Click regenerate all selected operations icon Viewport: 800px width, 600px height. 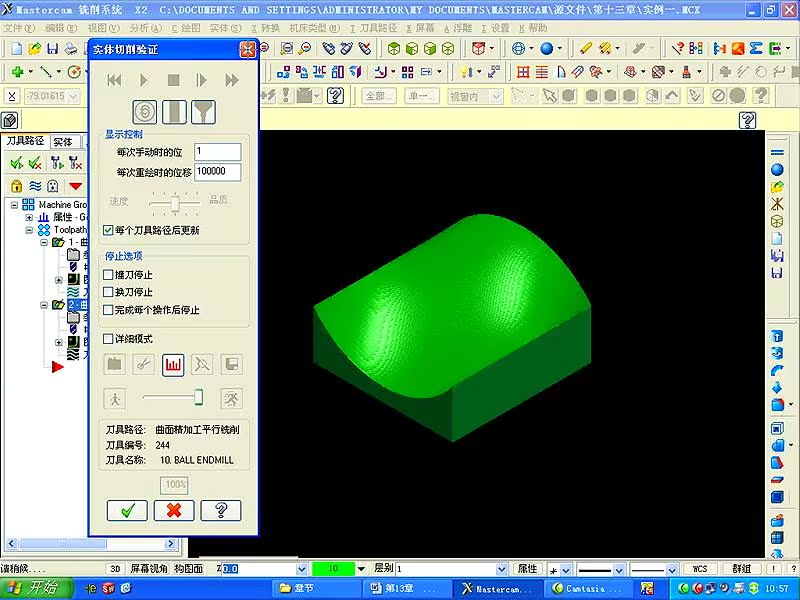[x=57, y=163]
